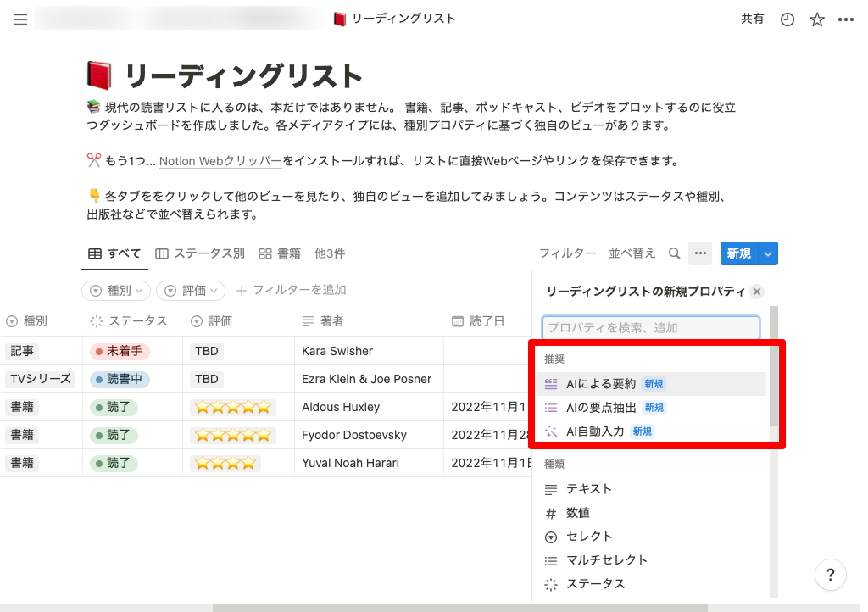Click the 共有 share button
The image size is (868, 612).
752,19
